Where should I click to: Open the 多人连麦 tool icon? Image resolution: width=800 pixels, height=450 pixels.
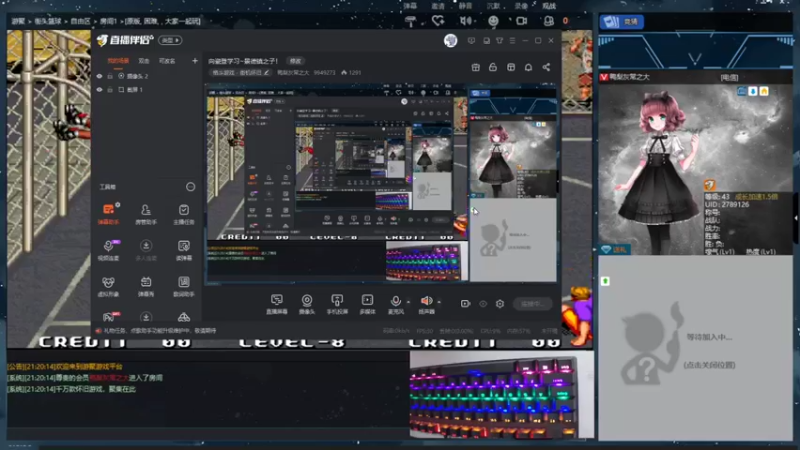click(x=146, y=249)
